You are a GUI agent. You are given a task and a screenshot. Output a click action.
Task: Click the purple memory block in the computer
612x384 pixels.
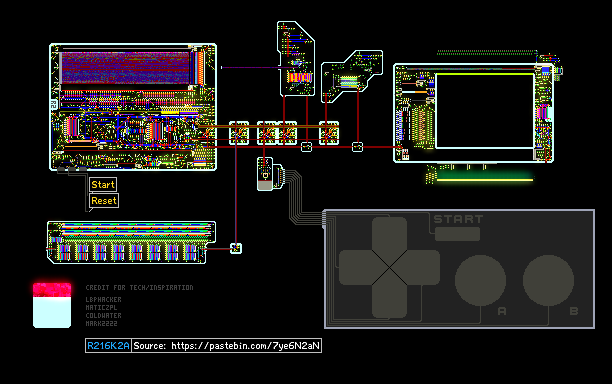point(126,68)
